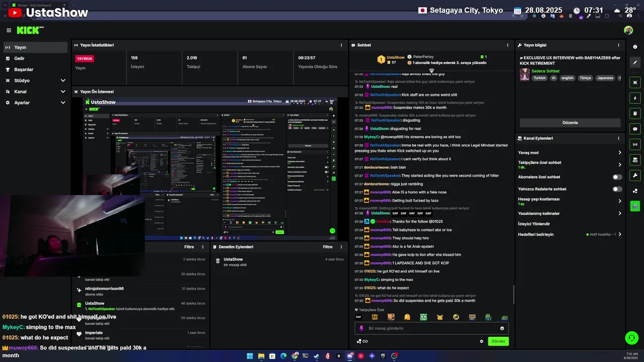Open Yasaklanmış kelimeler chevron

click(620, 213)
